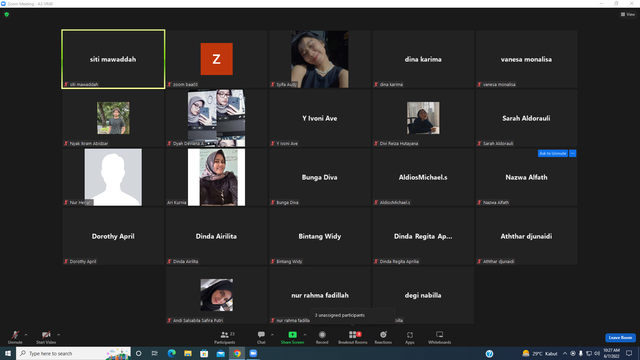
Task: Unmute the microphone in Zoom toolbar
Action: pyautogui.click(x=15, y=337)
